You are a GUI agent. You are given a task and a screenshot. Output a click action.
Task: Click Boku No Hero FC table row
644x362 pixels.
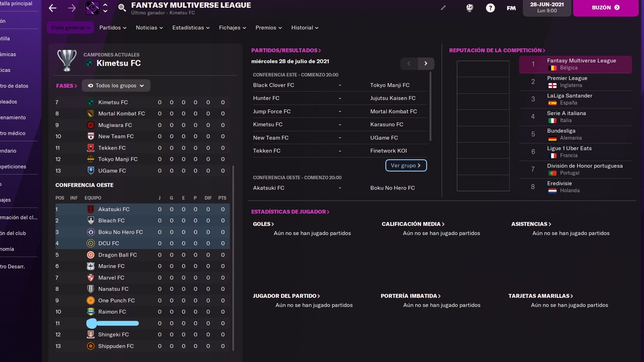pos(142,232)
